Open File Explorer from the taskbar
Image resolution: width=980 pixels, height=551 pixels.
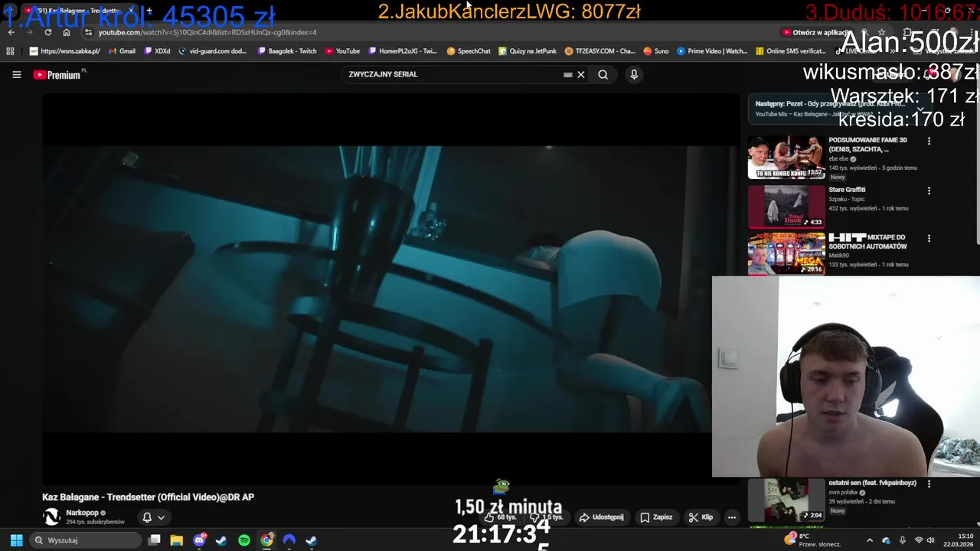176,540
